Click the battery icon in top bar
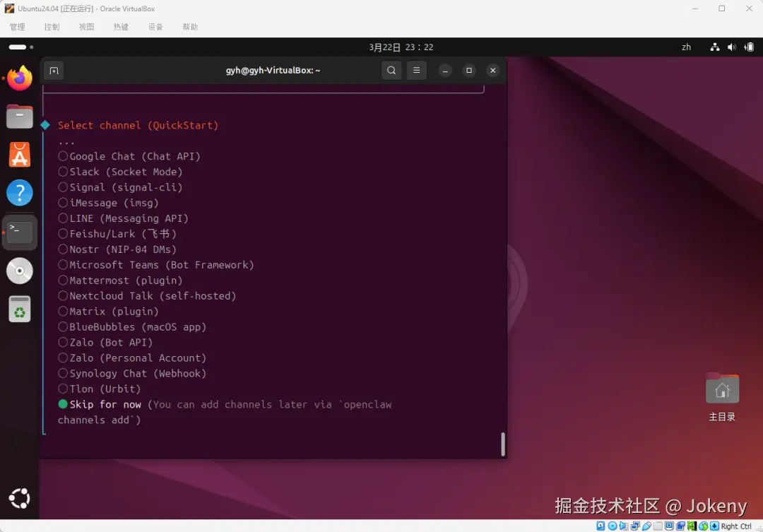The width and height of the screenshot is (763, 532). 750,47
